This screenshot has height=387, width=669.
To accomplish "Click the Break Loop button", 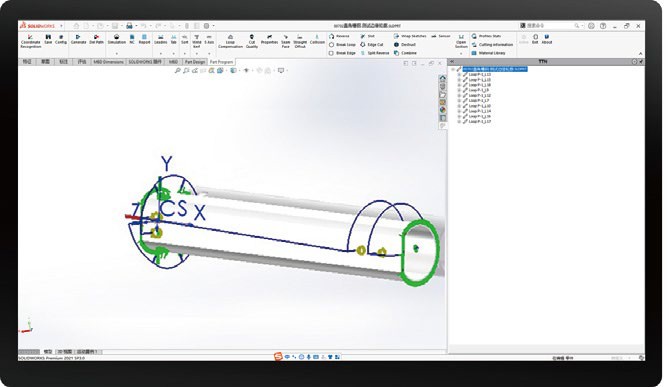I will [x=342, y=44].
